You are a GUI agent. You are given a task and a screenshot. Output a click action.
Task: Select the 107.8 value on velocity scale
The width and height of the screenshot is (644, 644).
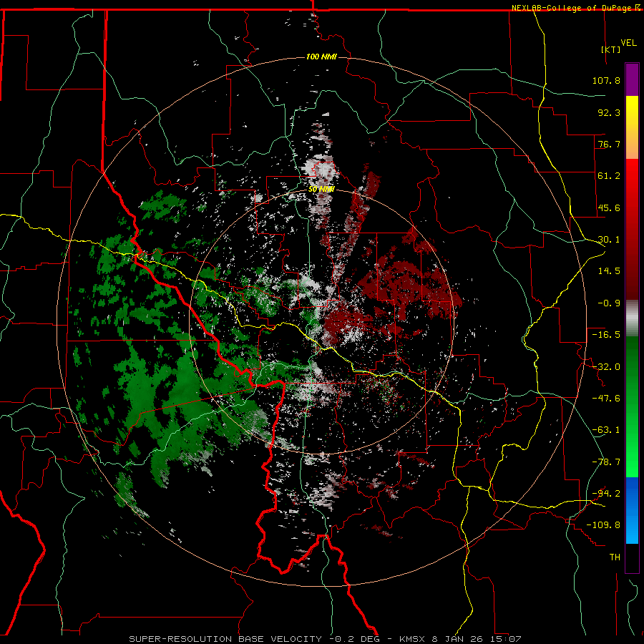(x=606, y=80)
